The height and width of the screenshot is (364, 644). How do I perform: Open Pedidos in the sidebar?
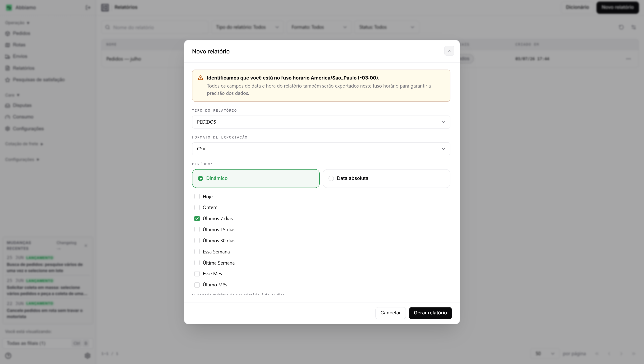coord(21,33)
